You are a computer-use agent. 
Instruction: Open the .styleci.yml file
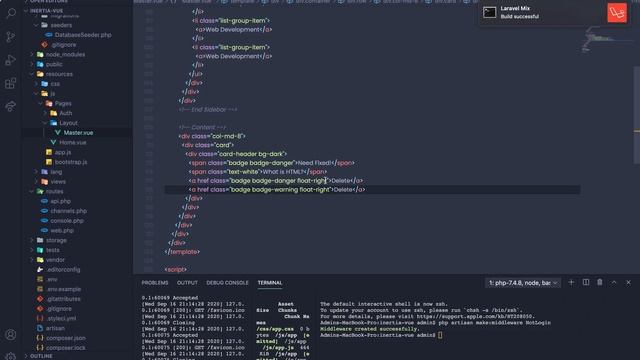point(60,319)
